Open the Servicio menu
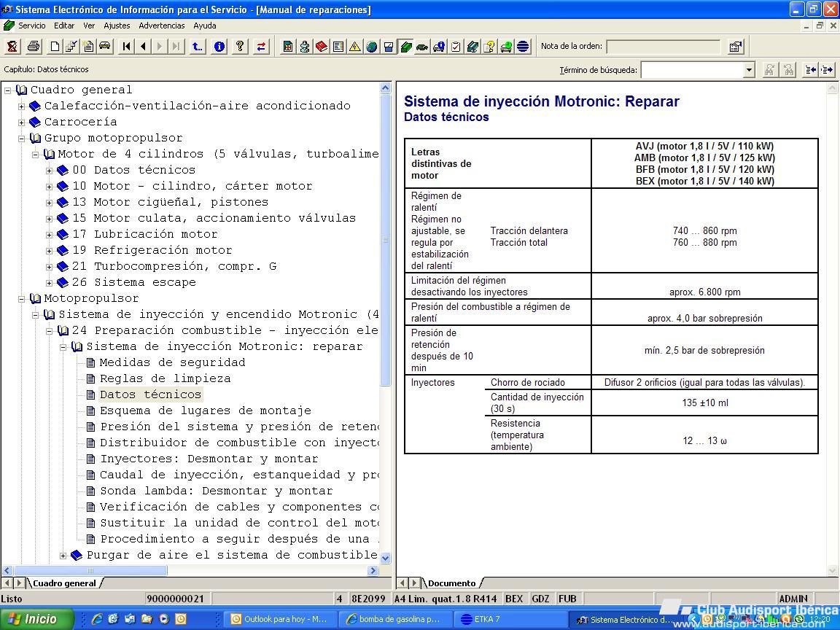The image size is (840, 630). tap(31, 26)
